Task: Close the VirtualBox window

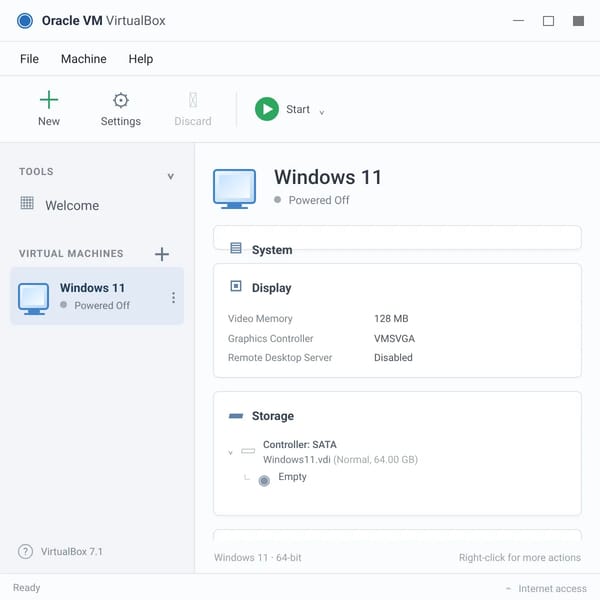Action: click(578, 21)
